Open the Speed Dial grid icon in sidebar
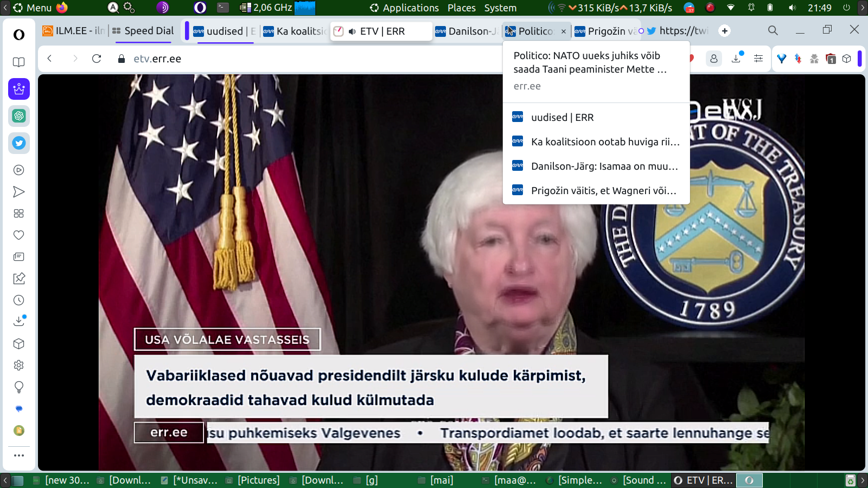 coord(19,214)
